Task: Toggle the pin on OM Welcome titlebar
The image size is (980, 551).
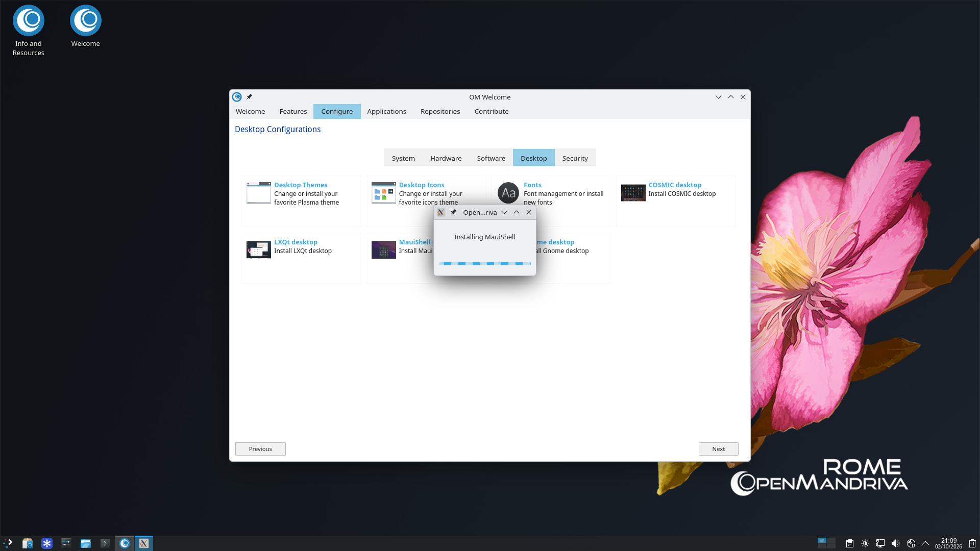Action: 249,97
